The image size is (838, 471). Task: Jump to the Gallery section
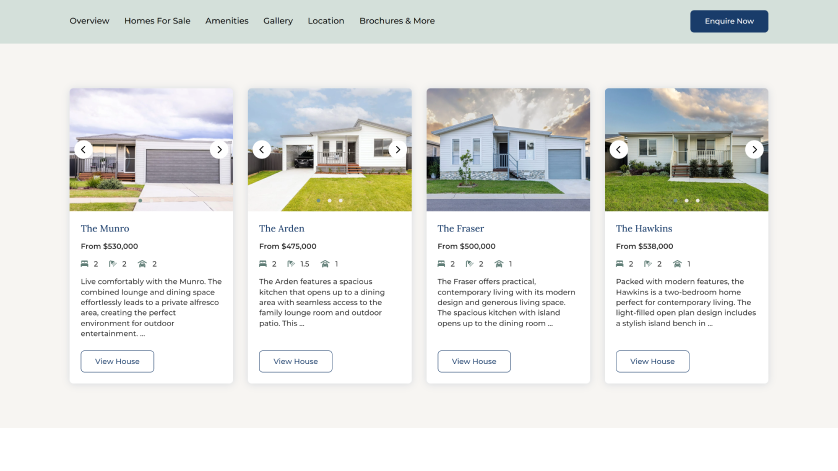pos(278,21)
